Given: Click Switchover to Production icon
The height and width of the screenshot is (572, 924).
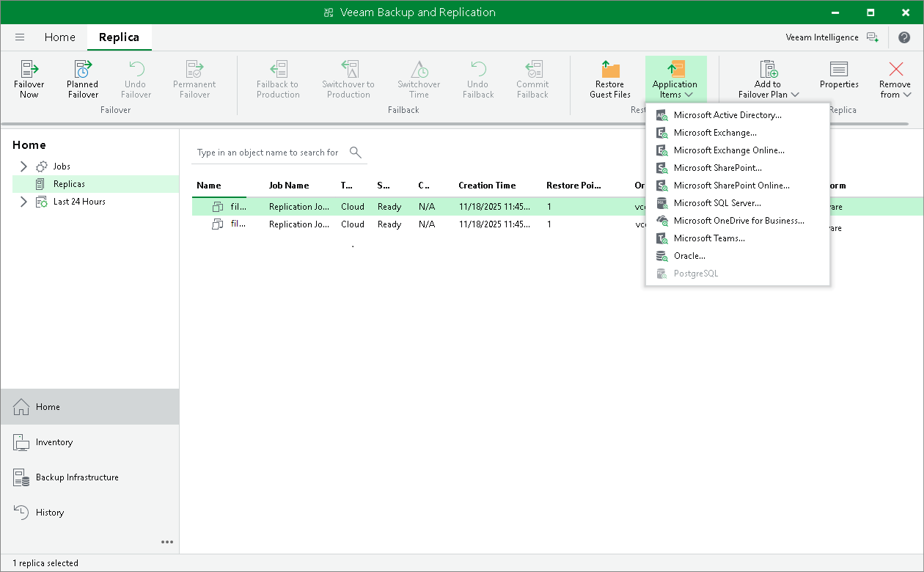Looking at the screenshot, I should tap(349, 70).
